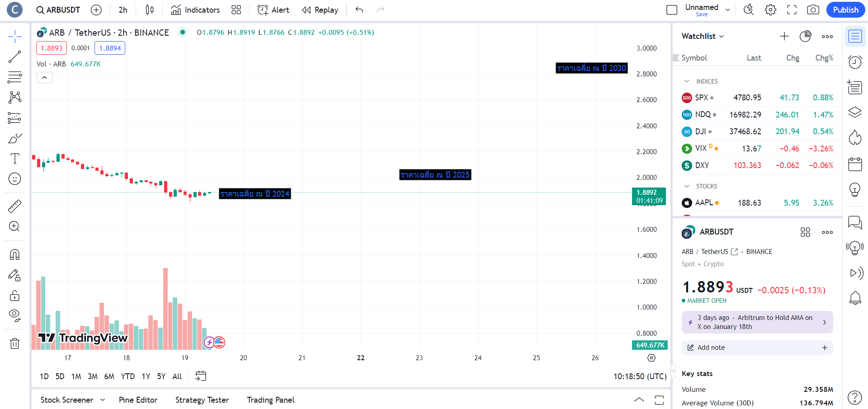868x409 pixels.
Task: Collapse the INDICES watchlist section
Action: tap(687, 81)
